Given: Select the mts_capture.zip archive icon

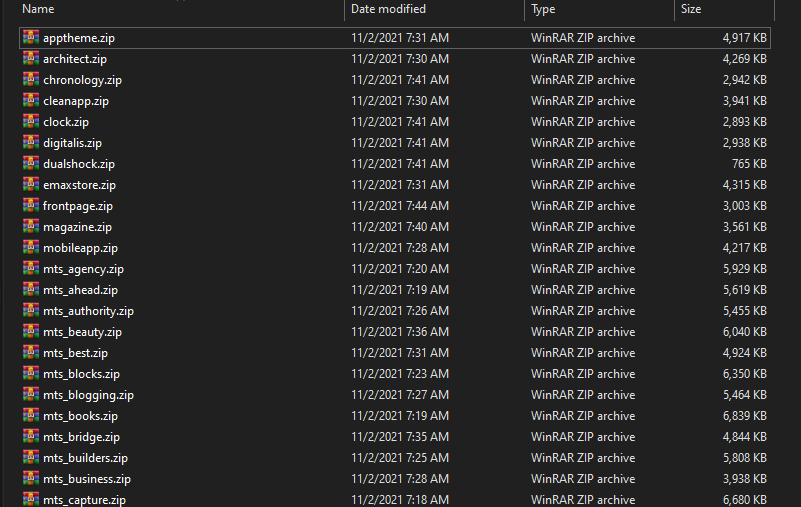Looking at the screenshot, I should 31,499.
